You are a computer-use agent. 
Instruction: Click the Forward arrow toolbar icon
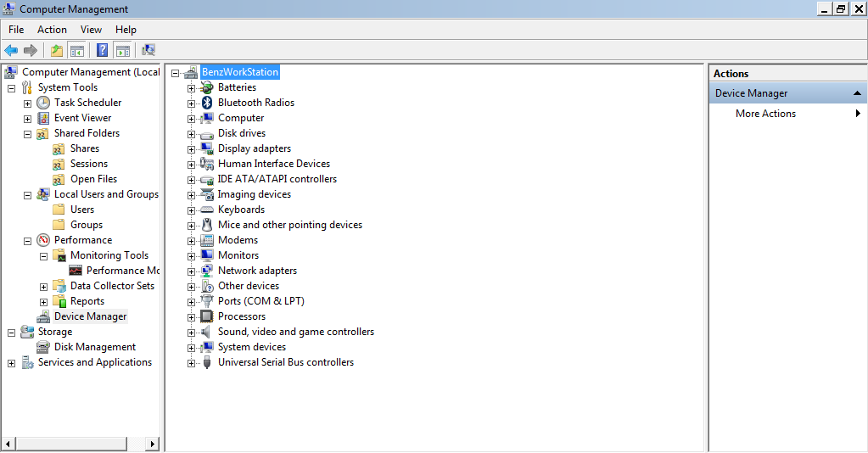[x=31, y=50]
